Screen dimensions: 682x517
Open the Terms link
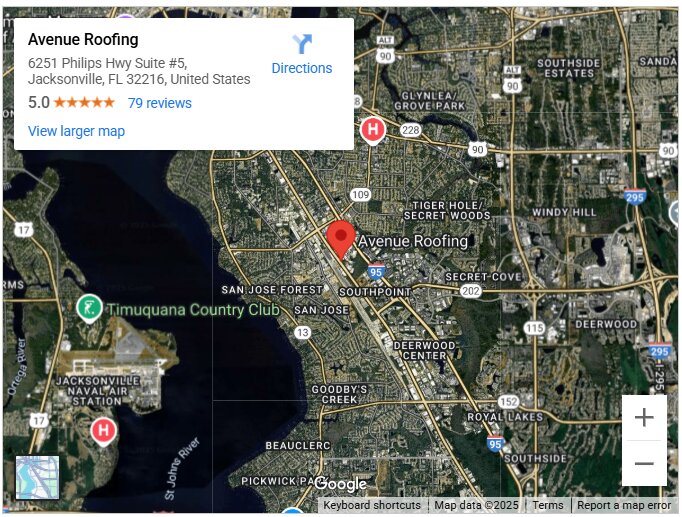[x=548, y=505]
